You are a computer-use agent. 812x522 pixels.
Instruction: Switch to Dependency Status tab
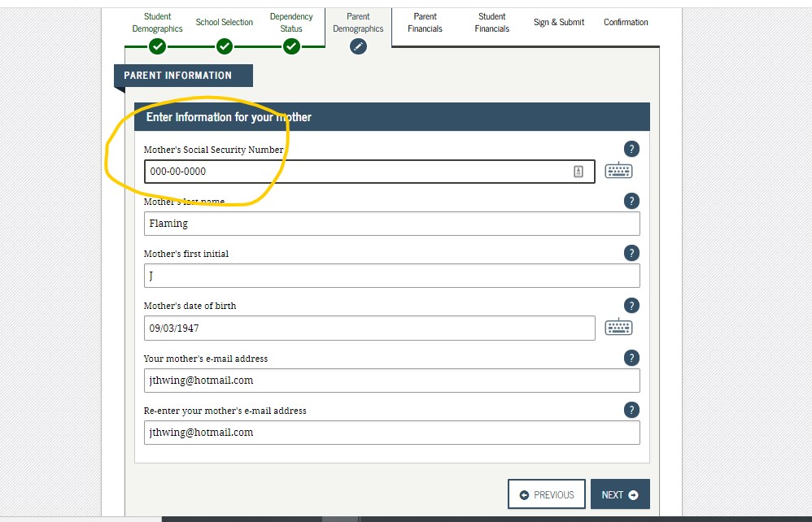(x=291, y=23)
